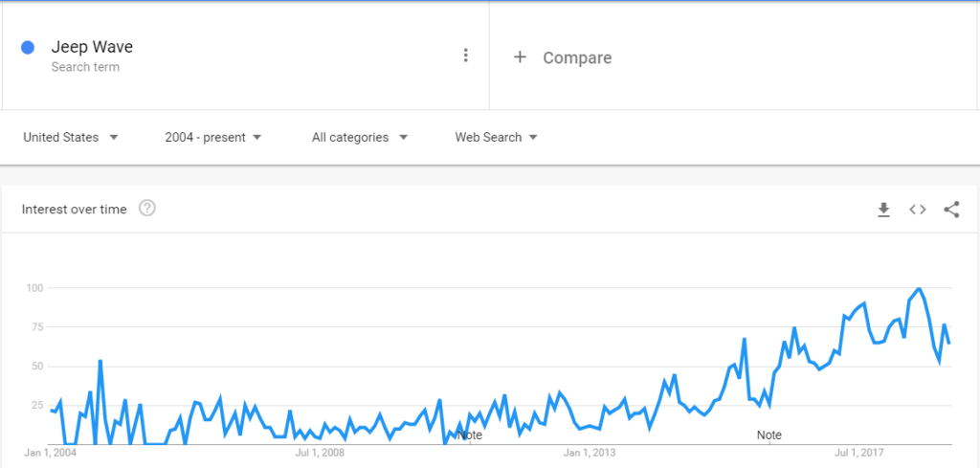Click the Interest over time heading
This screenshot has height=468, width=980.
(75, 210)
